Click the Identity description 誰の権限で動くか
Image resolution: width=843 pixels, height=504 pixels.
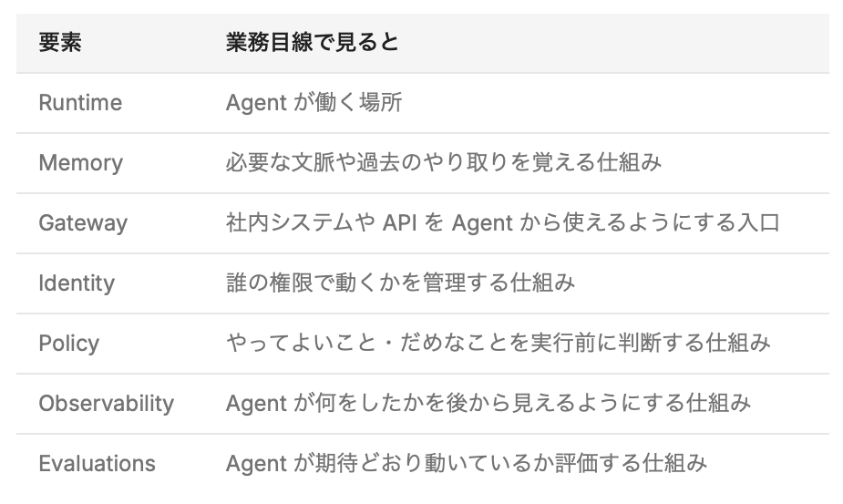point(400,283)
